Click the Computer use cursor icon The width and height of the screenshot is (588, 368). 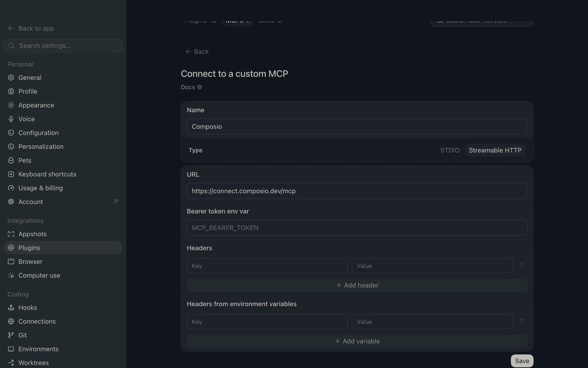(11, 276)
